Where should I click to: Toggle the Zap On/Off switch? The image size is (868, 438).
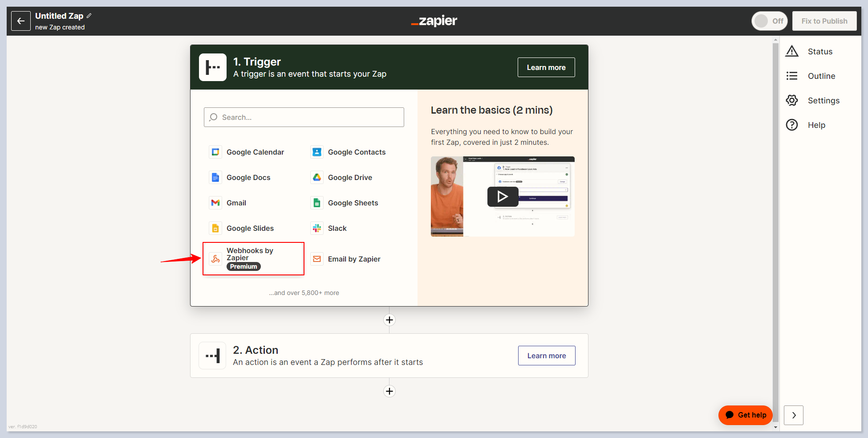click(x=769, y=21)
